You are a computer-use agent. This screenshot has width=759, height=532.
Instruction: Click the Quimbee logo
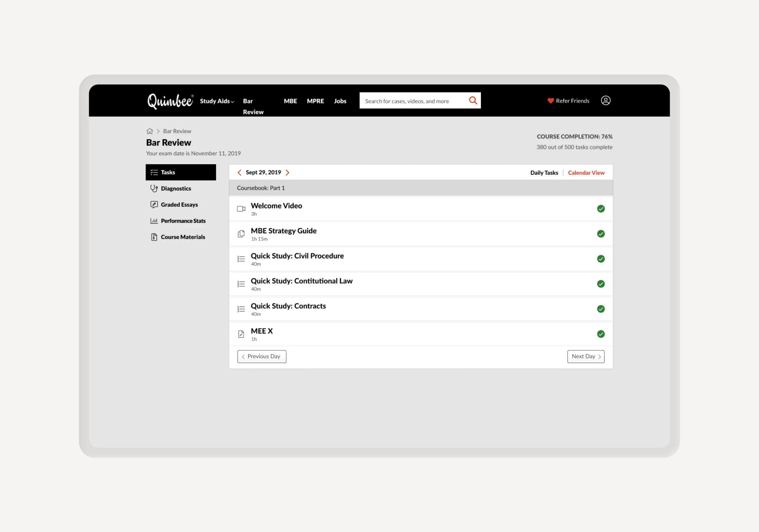170,101
